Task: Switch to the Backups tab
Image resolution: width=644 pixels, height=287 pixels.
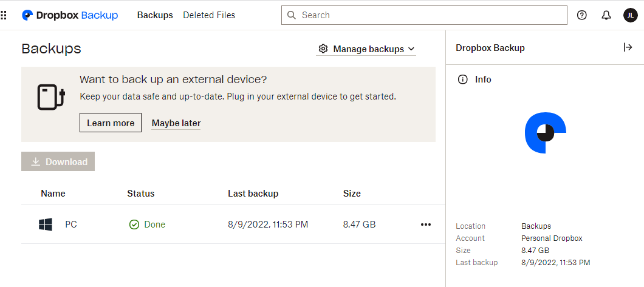Action: (155, 15)
